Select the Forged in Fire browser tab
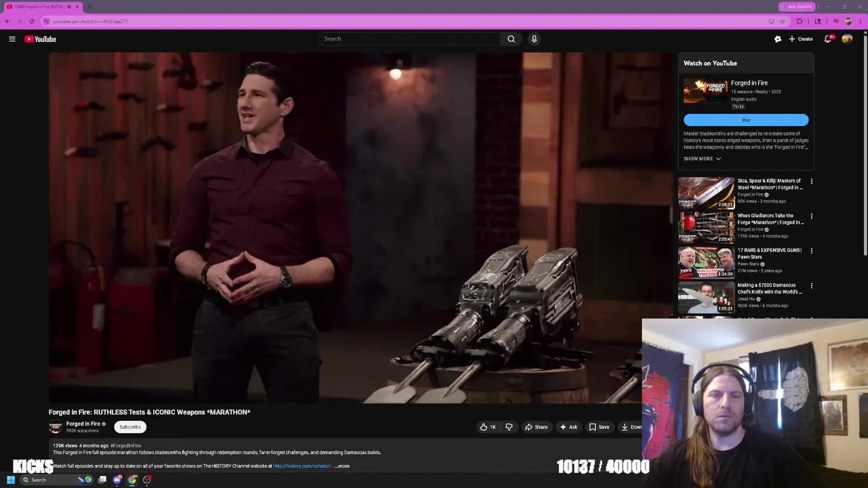The image size is (868, 488). tap(42, 7)
